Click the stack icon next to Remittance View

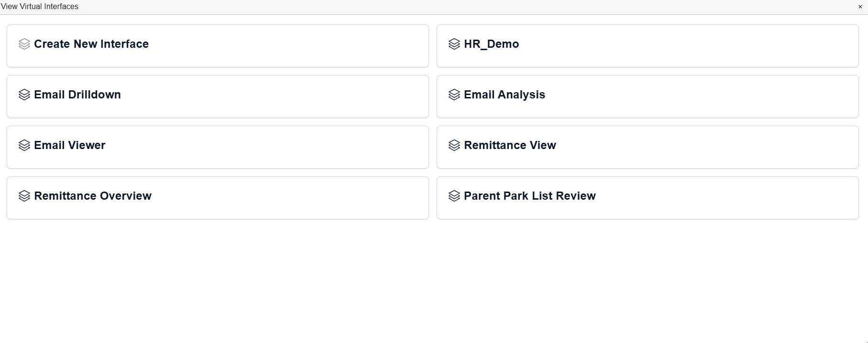(x=454, y=145)
